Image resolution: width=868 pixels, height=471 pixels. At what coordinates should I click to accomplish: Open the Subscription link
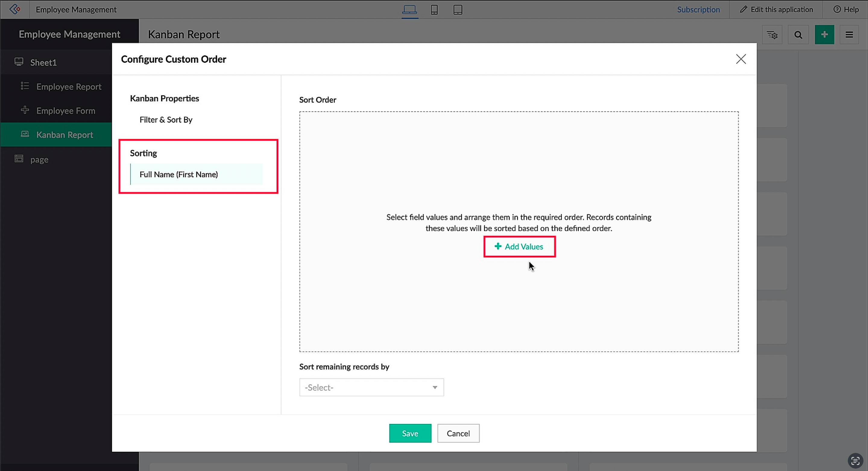pos(698,9)
